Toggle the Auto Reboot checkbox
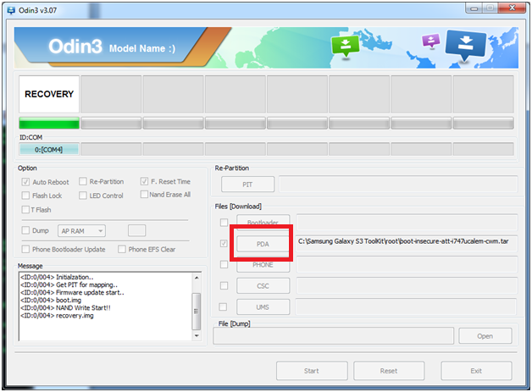 pos(25,182)
